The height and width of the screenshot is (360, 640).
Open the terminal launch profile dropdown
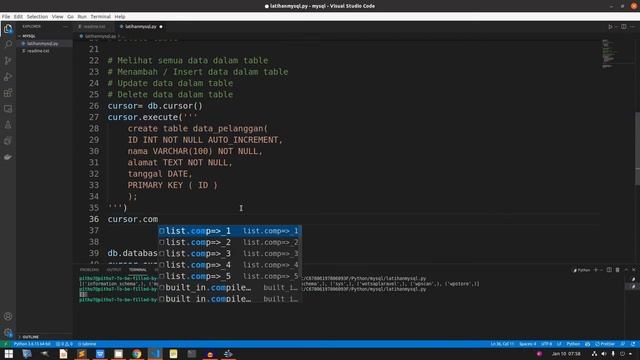pyautogui.click(x=601, y=270)
